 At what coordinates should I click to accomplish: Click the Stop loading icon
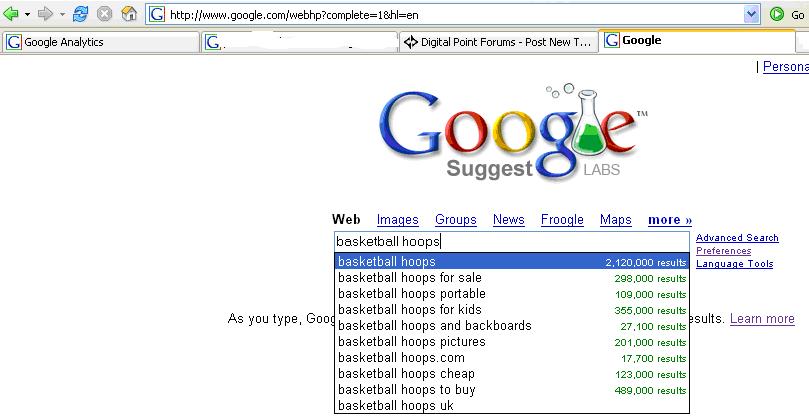[105, 14]
